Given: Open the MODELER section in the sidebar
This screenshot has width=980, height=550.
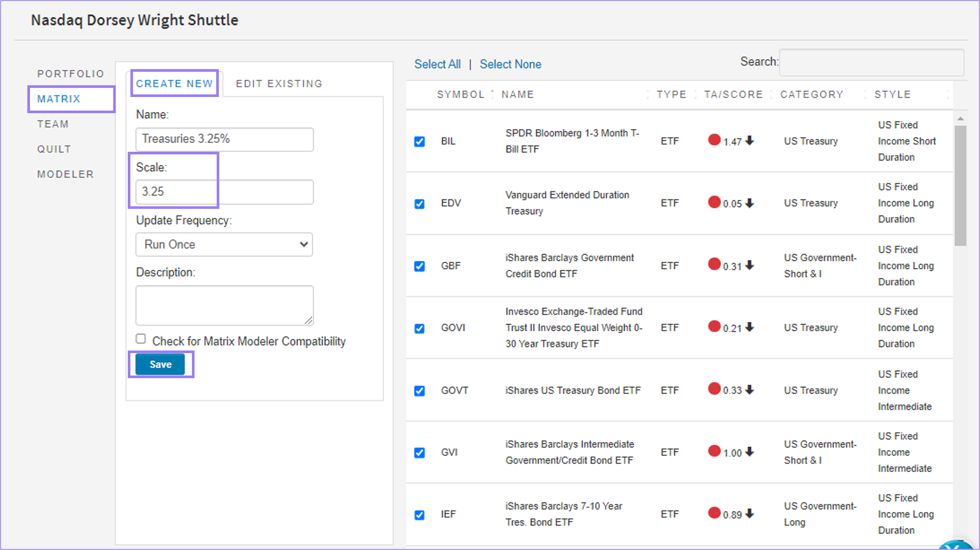Looking at the screenshot, I should 65,174.
